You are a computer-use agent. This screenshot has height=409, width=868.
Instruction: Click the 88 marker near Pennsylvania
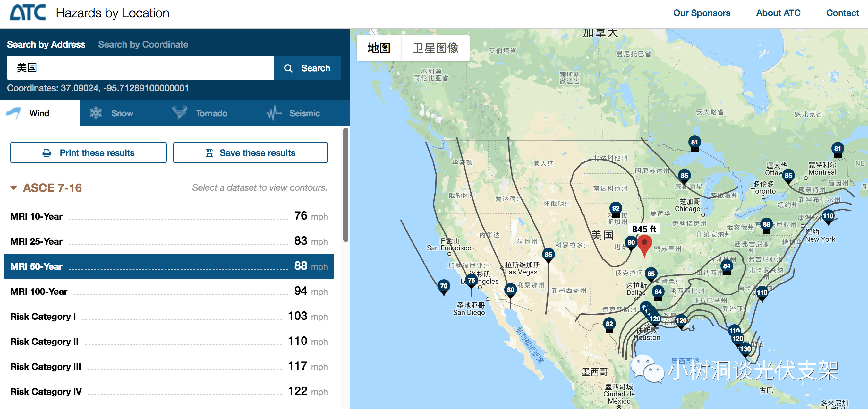pyautogui.click(x=766, y=225)
